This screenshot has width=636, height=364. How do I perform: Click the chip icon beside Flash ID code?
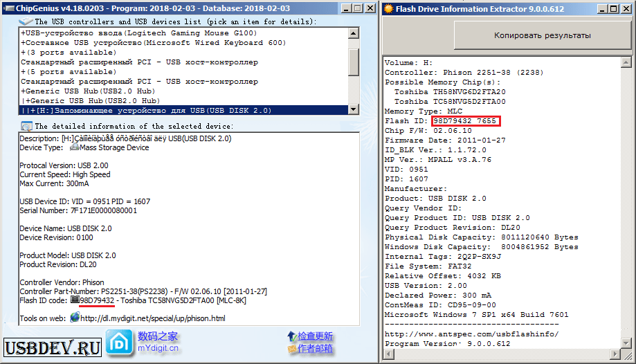(x=75, y=300)
